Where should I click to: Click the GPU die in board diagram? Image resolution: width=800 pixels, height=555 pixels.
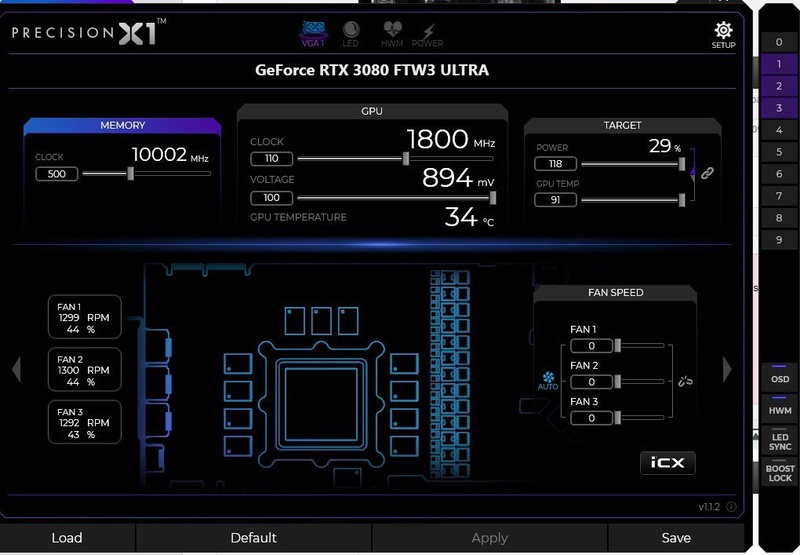(321, 404)
